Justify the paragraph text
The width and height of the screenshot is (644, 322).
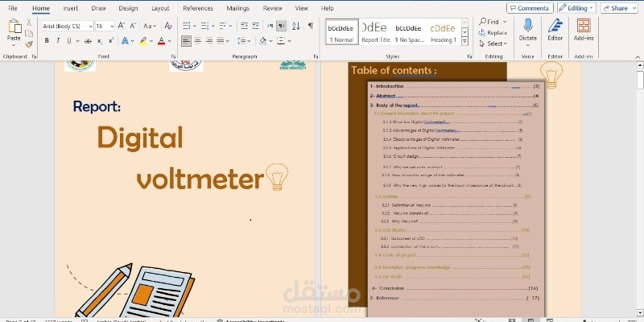pos(221,41)
